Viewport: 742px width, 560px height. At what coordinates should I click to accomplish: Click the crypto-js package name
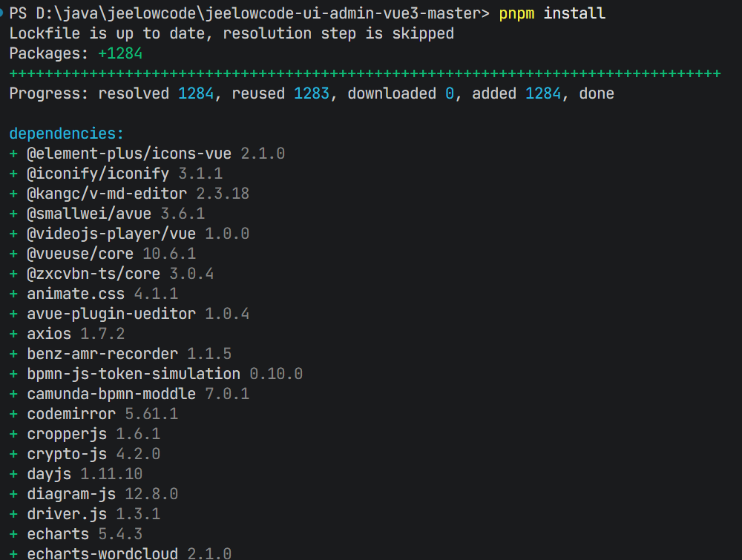click(x=67, y=454)
